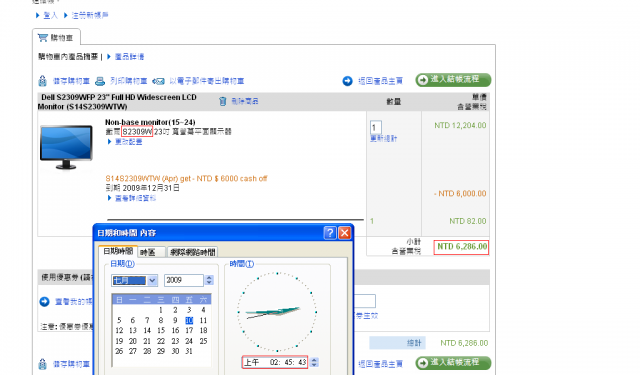
Task: Click the year field showing 2009
Action: pos(184,280)
